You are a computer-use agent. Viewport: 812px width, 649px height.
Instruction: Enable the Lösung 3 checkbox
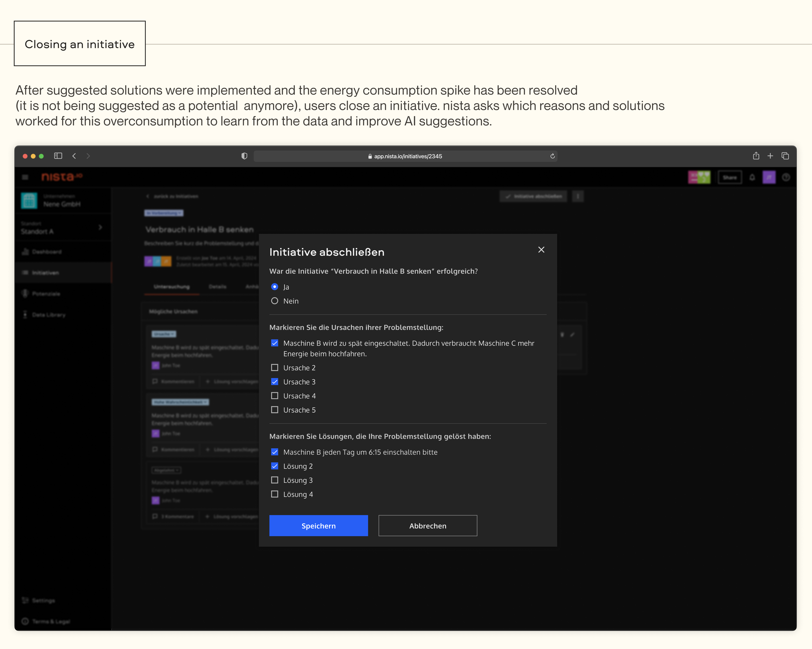275,480
